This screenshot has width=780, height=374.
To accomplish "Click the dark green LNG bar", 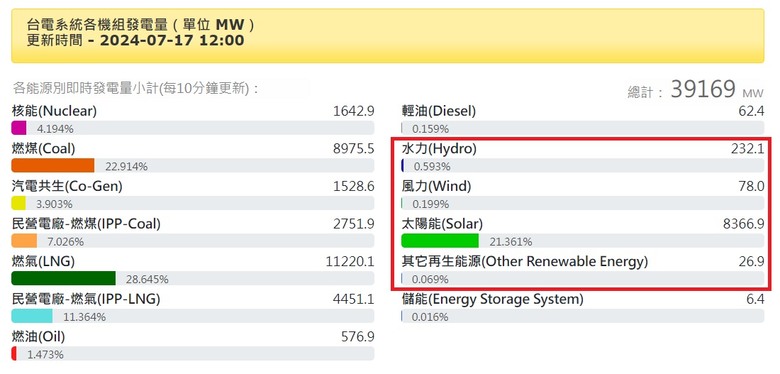I will [x=63, y=279].
